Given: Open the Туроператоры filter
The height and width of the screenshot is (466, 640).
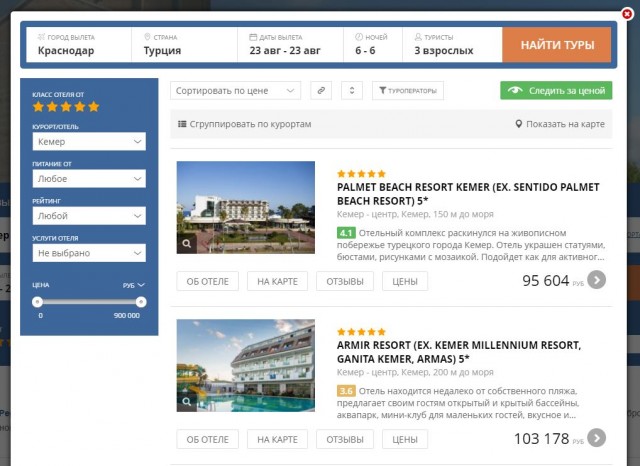Looking at the screenshot, I should pyautogui.click(x=408, y=91).
